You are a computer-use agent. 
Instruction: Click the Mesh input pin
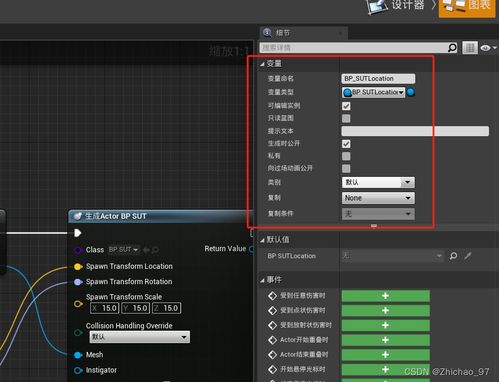[78, 355]
